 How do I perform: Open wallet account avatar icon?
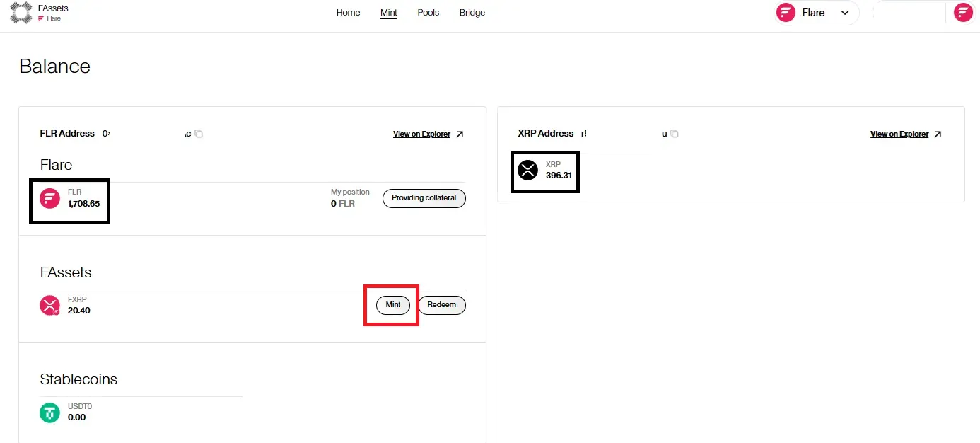tap(963, 13)
